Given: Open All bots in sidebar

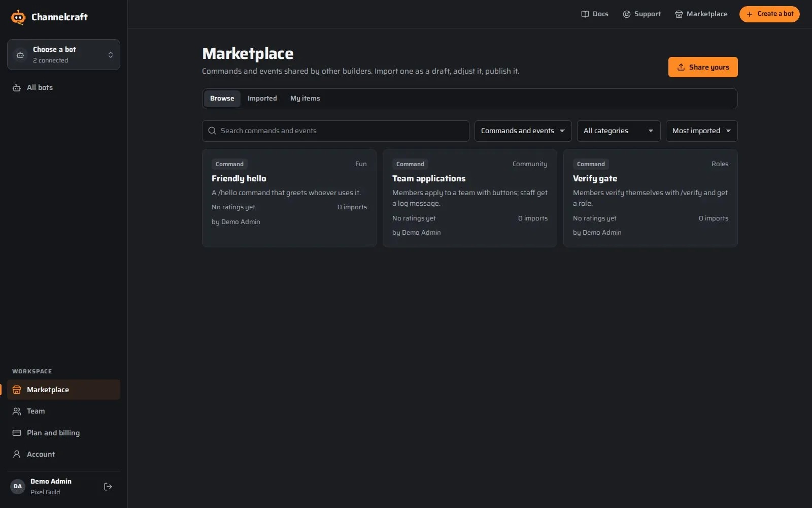Looking at the screenshot, I should click(63, 87).
